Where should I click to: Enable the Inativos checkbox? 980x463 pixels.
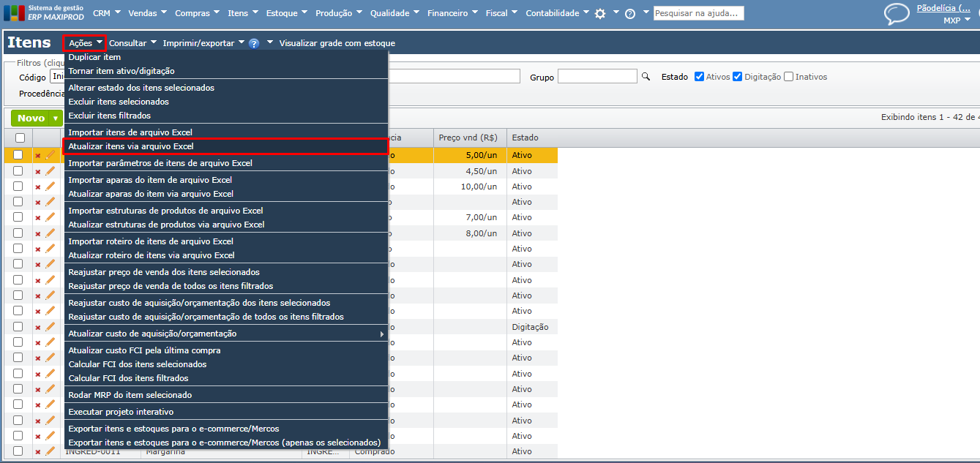(x=788, y=77)
